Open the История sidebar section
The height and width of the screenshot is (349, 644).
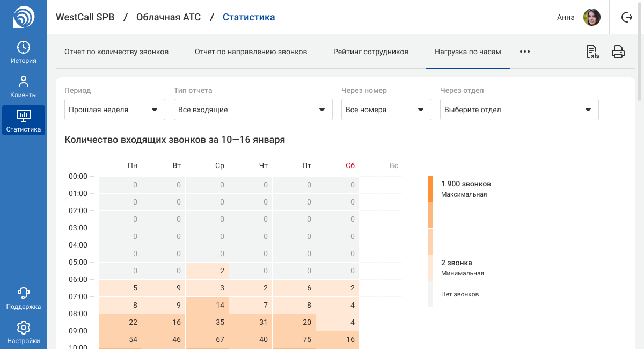(24, 52)
